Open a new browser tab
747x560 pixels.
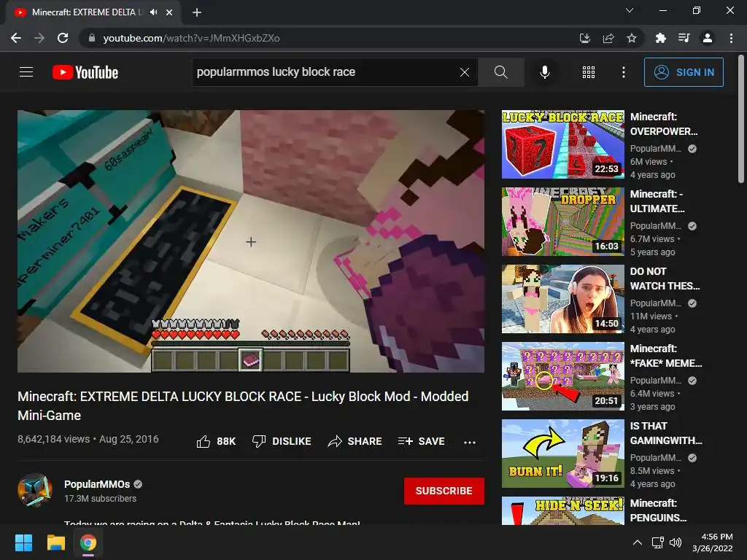click(x=197, y=12)
